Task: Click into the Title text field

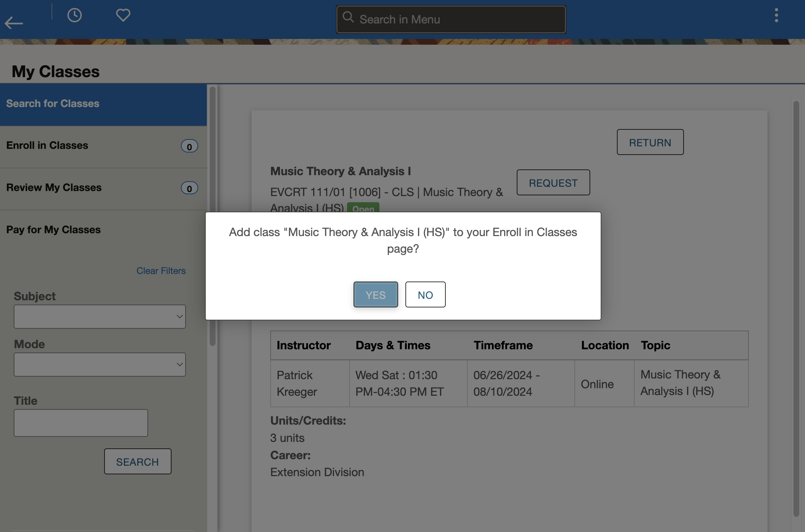Action: [81, 423]
